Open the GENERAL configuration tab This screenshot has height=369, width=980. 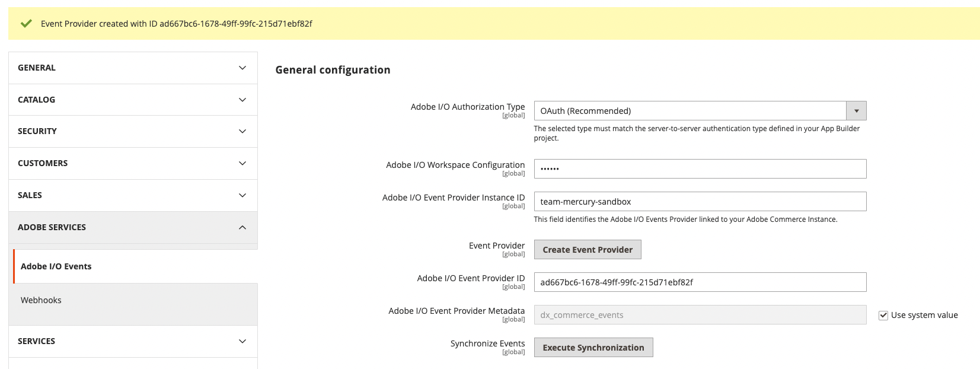point(133,68)
